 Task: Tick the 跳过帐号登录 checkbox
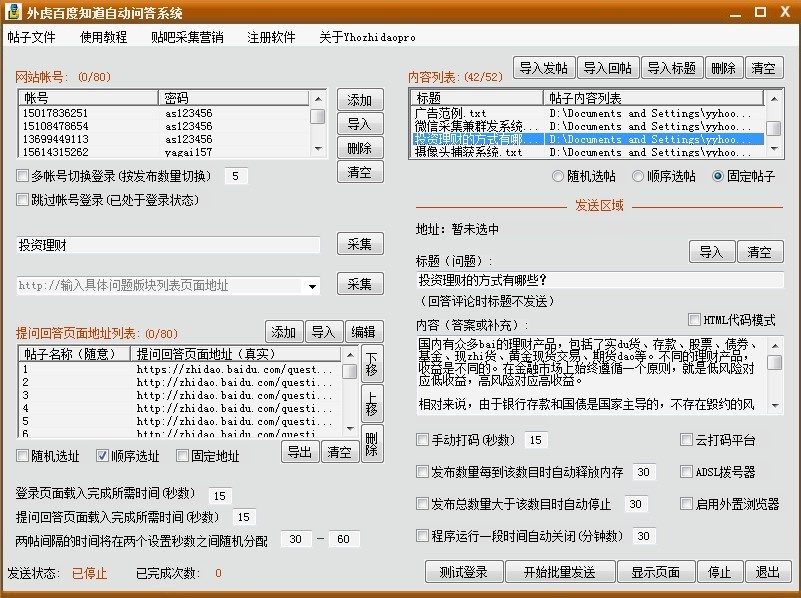click(x=22, y=200)
